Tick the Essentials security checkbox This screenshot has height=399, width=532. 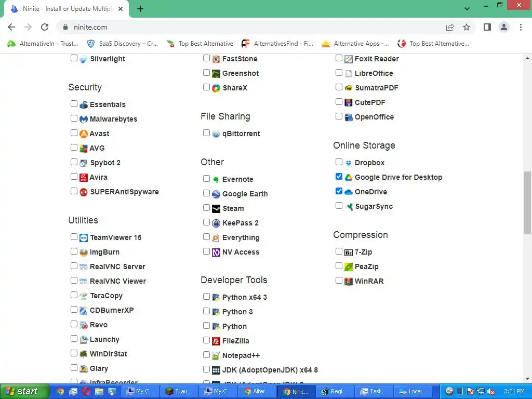[x=74, y=103]
